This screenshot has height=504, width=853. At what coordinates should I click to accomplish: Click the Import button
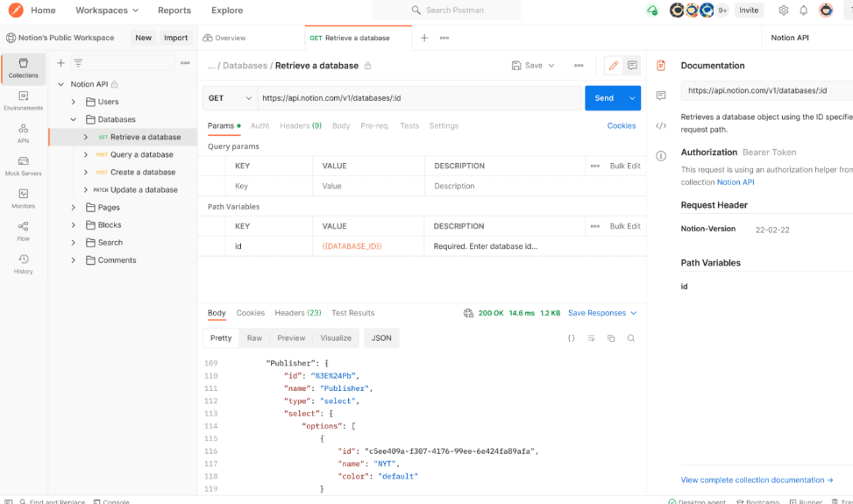pos(175,38)
